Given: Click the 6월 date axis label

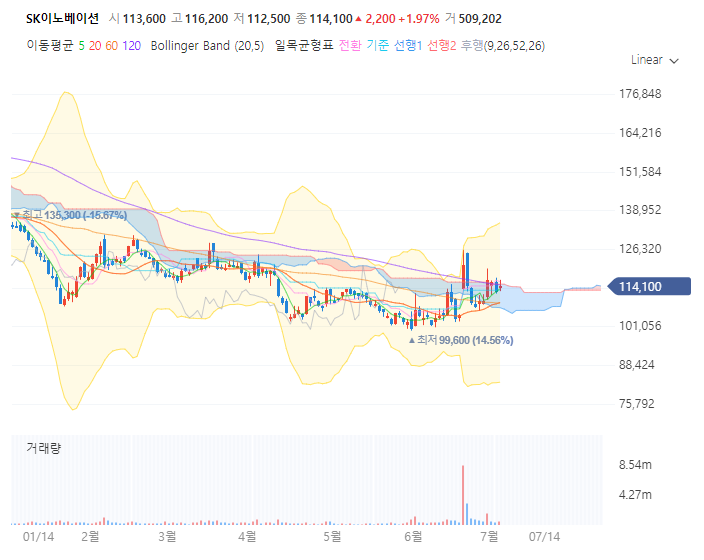Looking at the screenshot, I should coord(414,536).
